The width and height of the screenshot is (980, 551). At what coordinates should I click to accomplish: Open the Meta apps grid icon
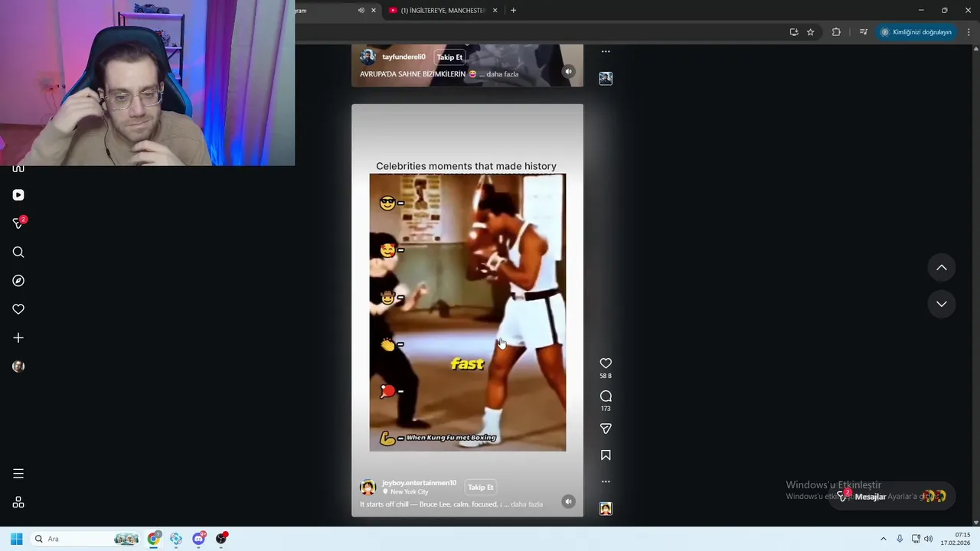tap(18, 503)
